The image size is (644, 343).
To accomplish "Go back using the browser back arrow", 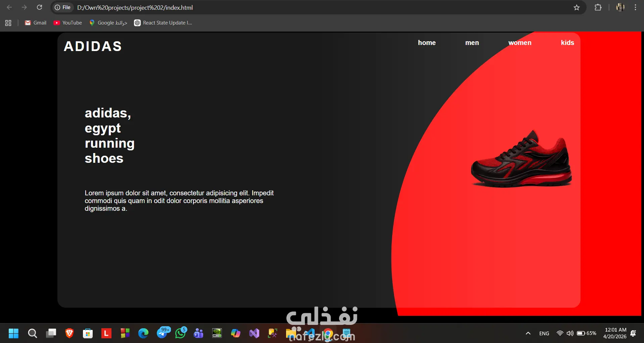I will 9,7.
